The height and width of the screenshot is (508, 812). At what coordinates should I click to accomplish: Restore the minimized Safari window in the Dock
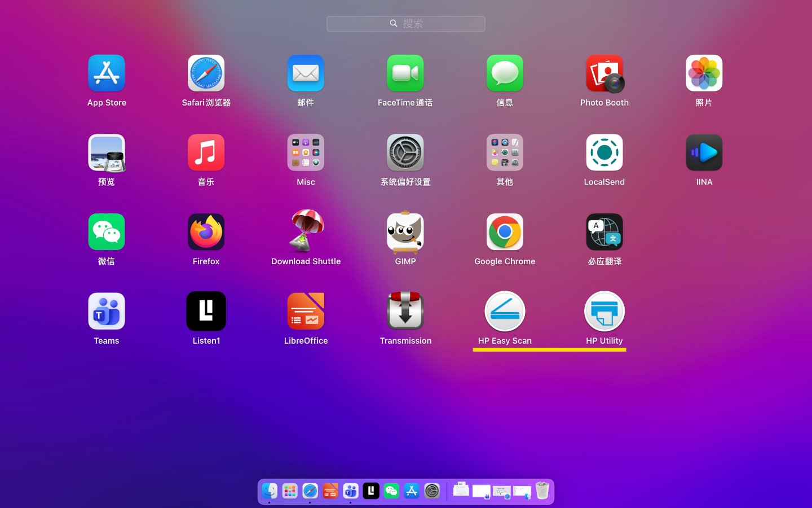point(502,492)
